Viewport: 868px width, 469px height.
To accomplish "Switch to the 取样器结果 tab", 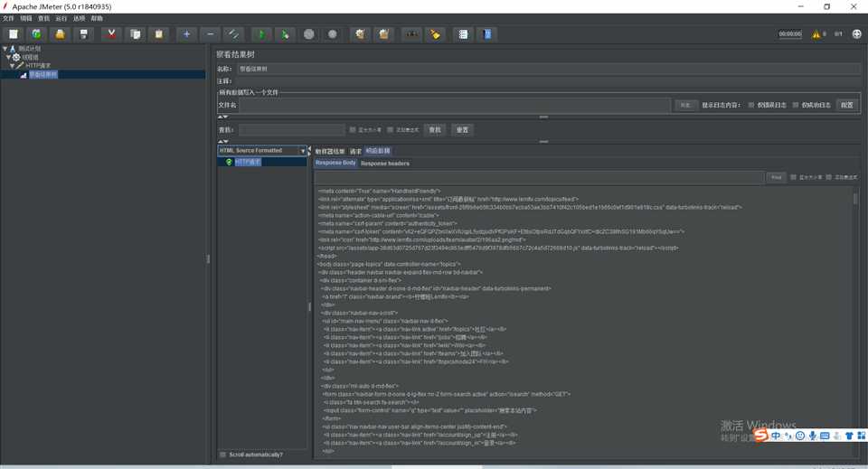I will coord(330,151).
